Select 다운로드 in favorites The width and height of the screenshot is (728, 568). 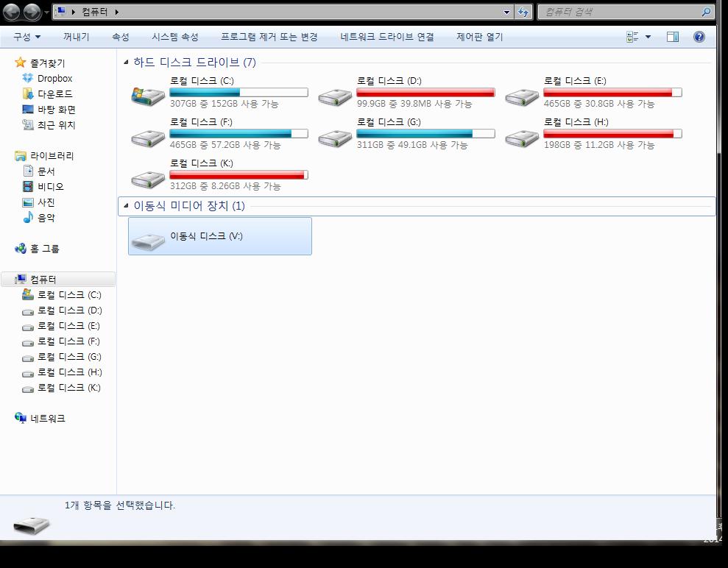[x=54, y=93]
